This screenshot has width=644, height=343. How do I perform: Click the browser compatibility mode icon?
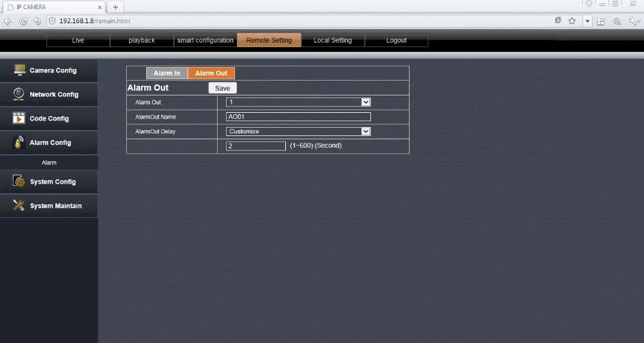click(558, 21)
